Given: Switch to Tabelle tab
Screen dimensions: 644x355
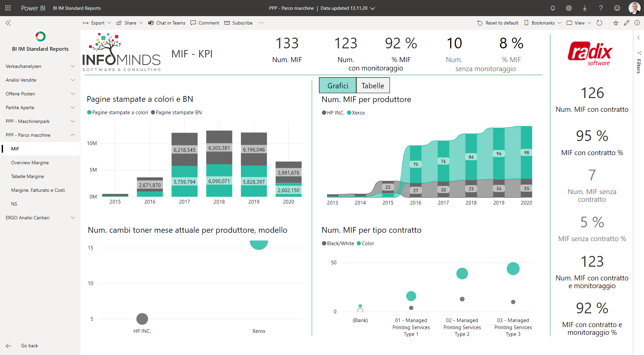Looking at the screenshot, I should [x=373, y=85].
